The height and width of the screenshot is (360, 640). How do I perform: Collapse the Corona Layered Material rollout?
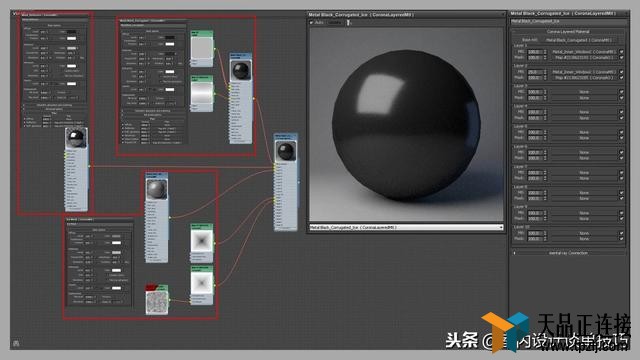(x=568, y=31)
